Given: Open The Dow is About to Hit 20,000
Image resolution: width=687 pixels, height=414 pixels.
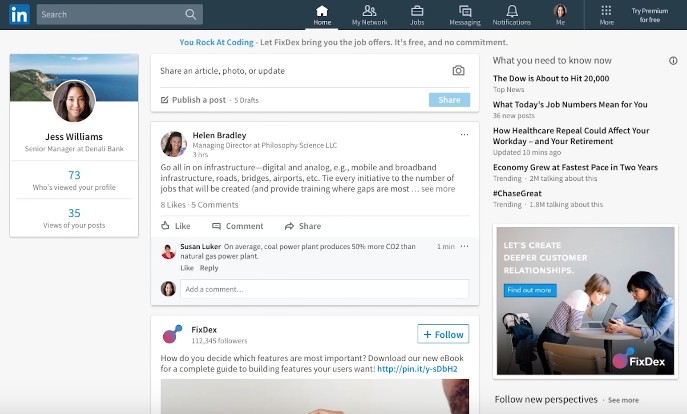Looking at the screenshot, I should click(x=551, y=78).
